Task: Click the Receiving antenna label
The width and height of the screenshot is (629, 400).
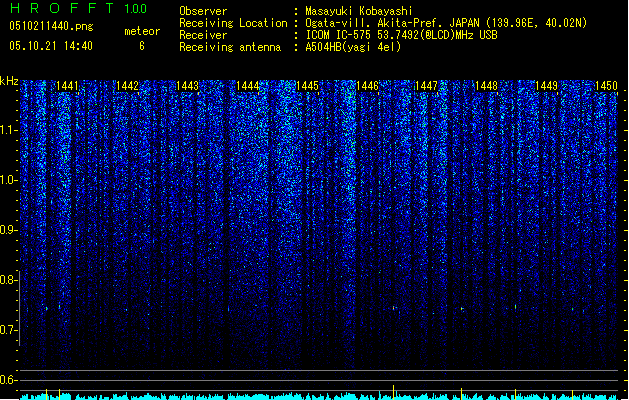Action: (x=230, y=47)
